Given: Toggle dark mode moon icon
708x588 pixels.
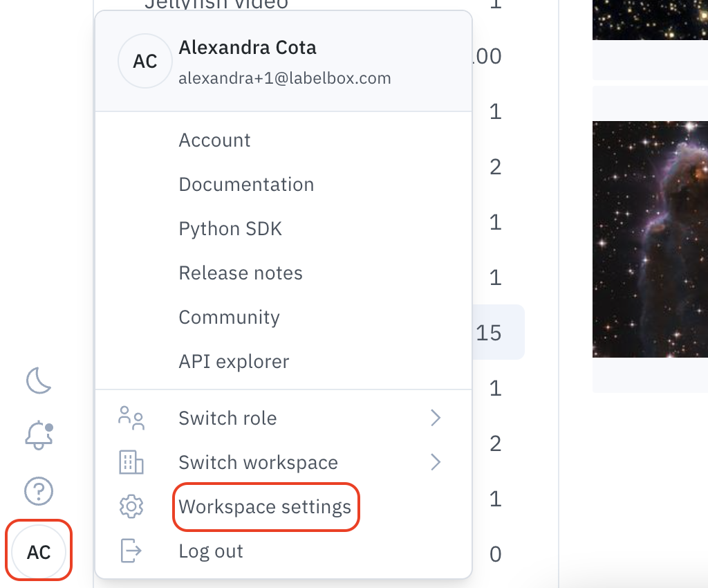Looking at the screenshot, I should click(x=39, y=380).
